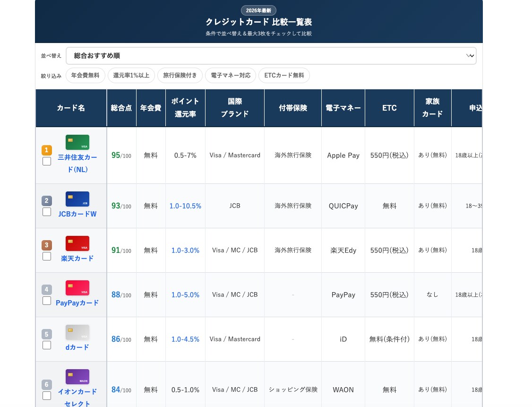Click the green 三井住友カード card image
This screenshot has width=532, height=407.
tap(77, 142)
